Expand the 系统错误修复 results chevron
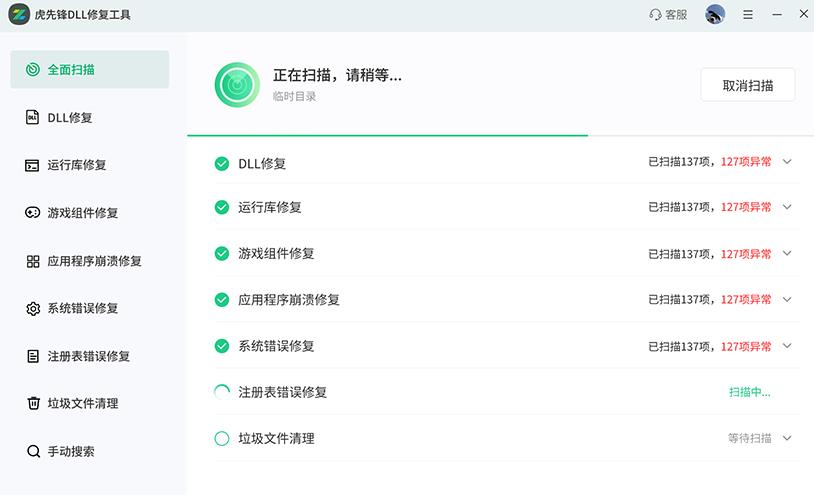Viewport: 814px width, 495px height. click(787, 346)
